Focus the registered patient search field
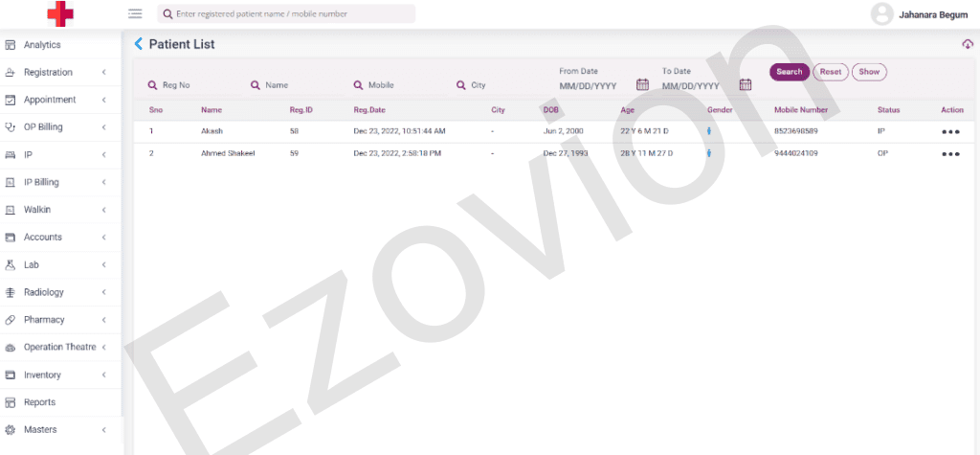The height and width of the screenshot is (455, 980). (286, 13)
